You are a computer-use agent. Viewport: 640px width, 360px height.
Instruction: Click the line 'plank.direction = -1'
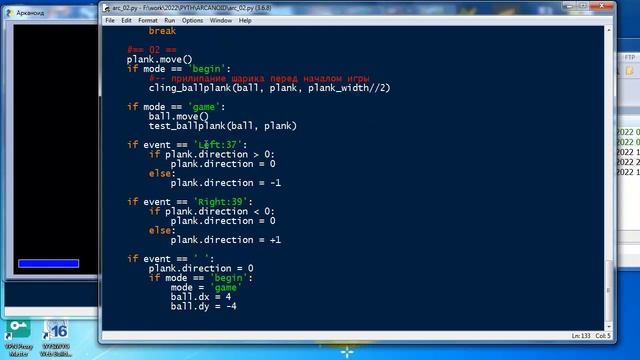(226, 183)
